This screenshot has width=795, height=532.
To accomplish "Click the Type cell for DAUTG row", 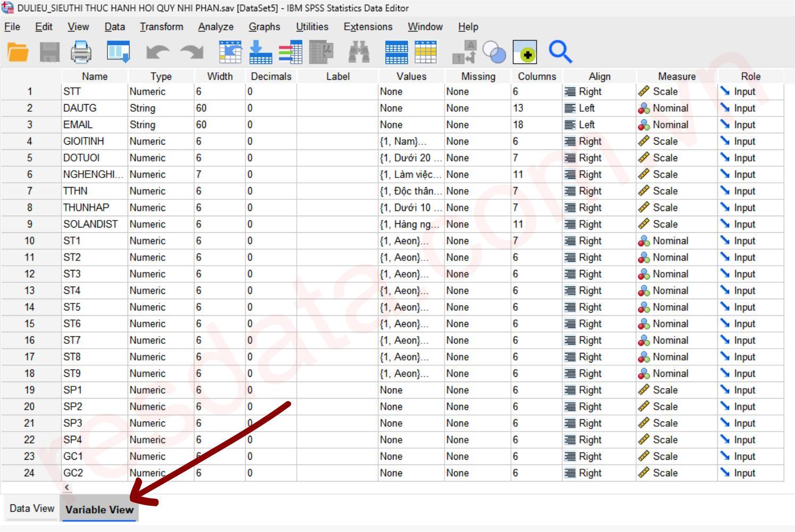I will point(161,108).
